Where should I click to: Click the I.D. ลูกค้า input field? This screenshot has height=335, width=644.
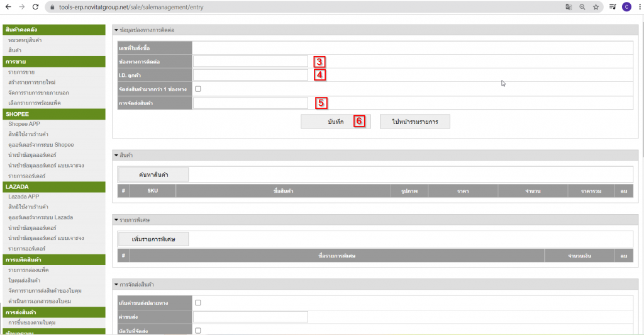250,75
